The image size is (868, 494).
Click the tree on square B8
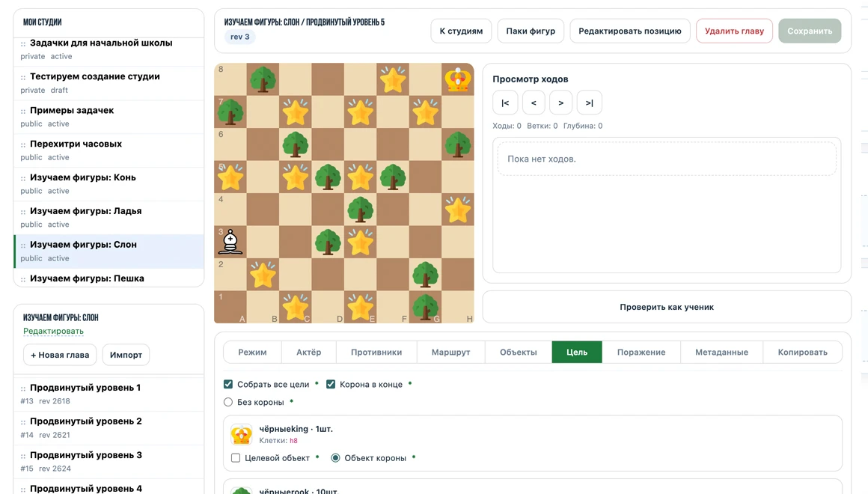[263, 79]
